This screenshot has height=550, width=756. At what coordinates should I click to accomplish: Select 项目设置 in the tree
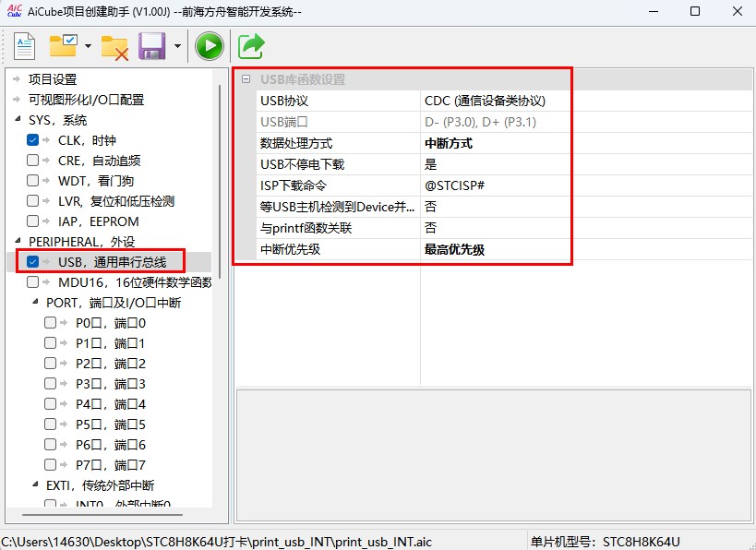tap(53, 79)
